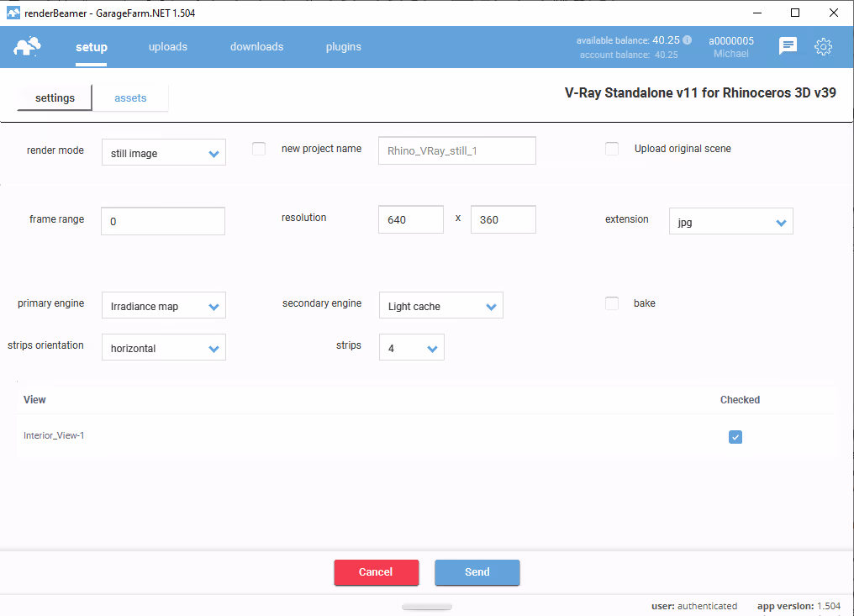Click the bottom panel drag handle
The height and width of the screenshot is (616, 854).
coord(427,607)
